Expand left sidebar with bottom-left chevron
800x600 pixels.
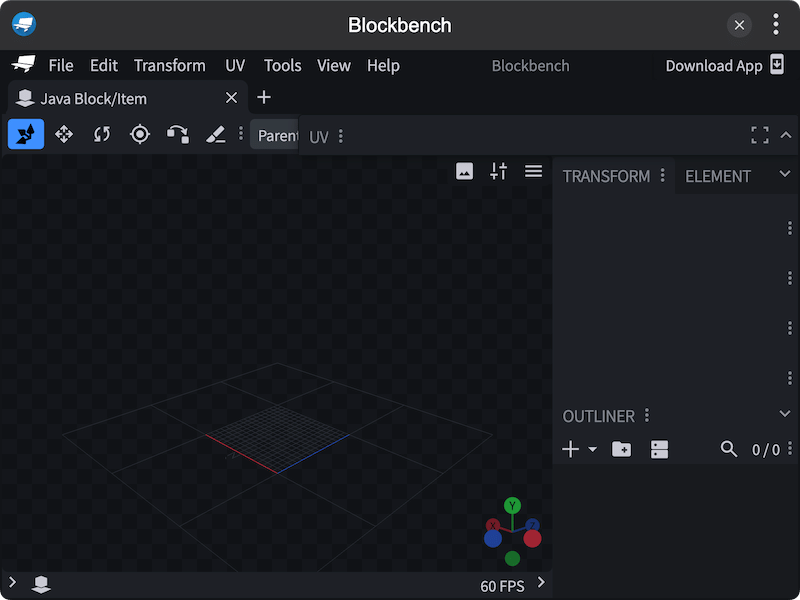click(12, 582)
